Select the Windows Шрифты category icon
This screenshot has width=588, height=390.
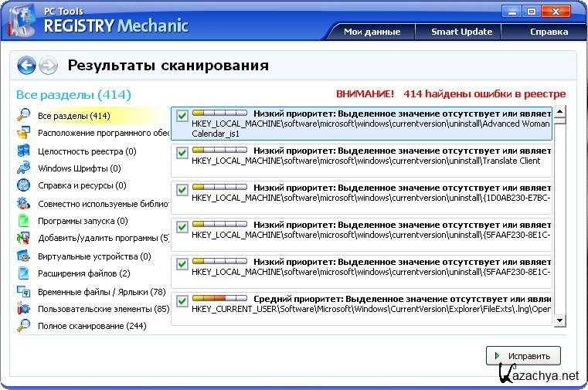point(24,168)
